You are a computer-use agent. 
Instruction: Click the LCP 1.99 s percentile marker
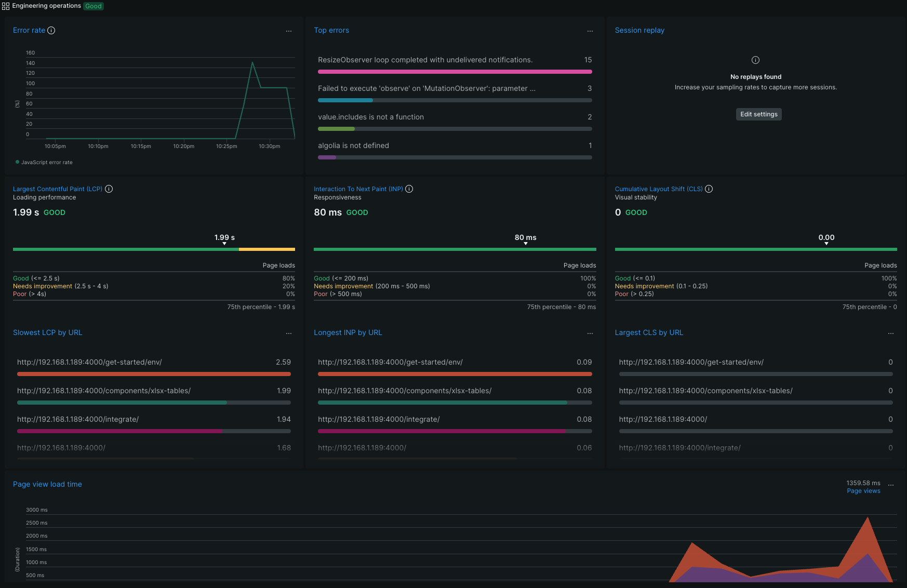click(224, 243)
